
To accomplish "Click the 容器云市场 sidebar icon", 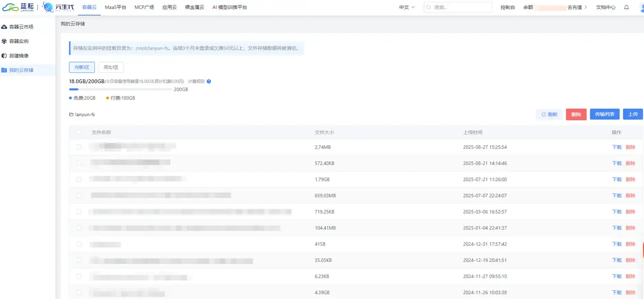I will [x=4, y=27].
